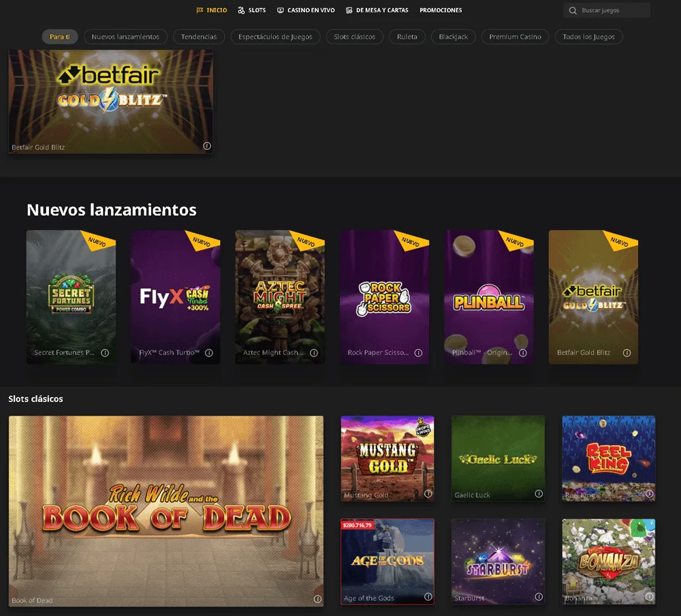
Task: Select Nuevos lanzamientos filter tab
Action: pos(125,37)
